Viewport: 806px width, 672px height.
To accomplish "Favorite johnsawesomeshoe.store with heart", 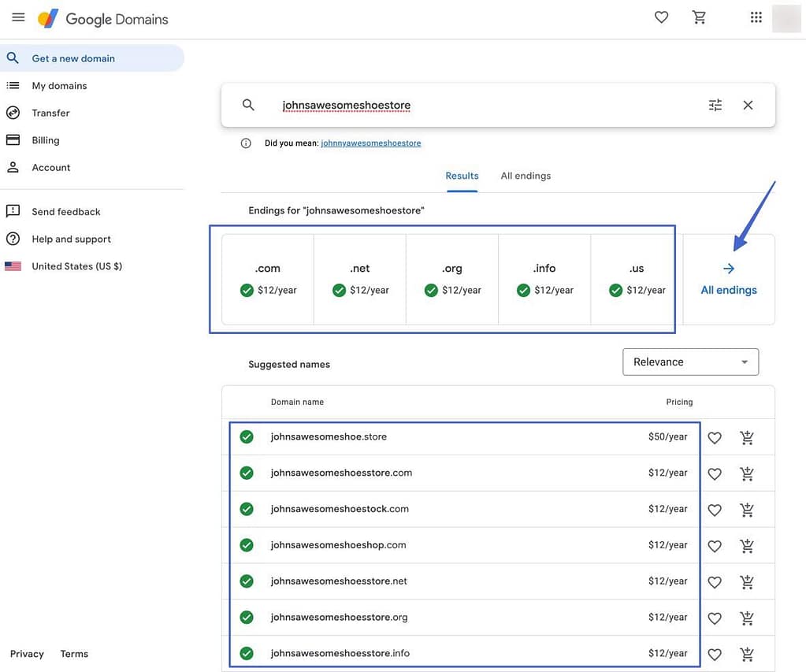I will [715, 437].
